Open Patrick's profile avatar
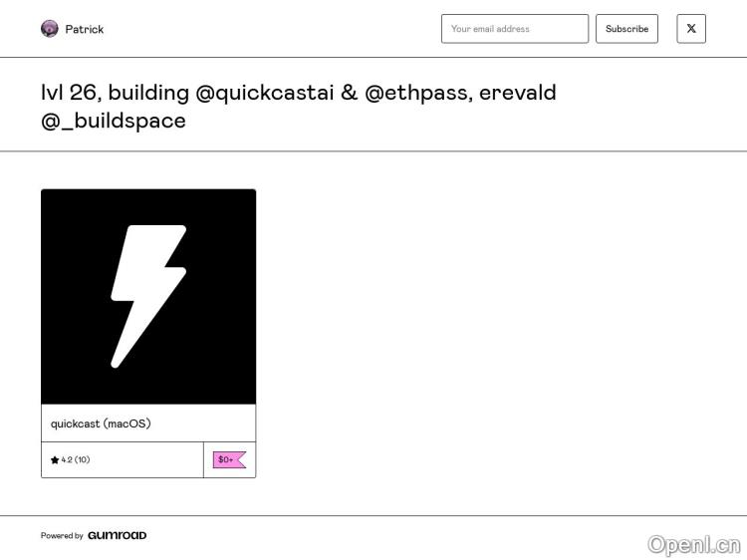This screenshot has width=747, height=560. click(x=50, y=29)
